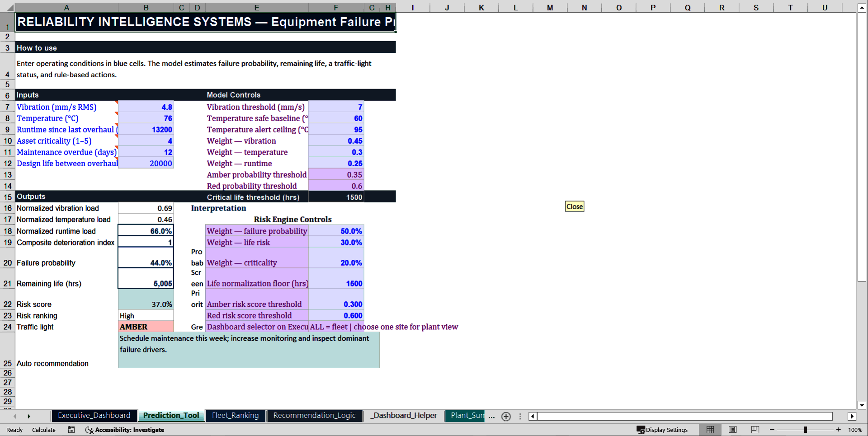
Task: Switch to Normal view in status bar
Action: point(710,430)
